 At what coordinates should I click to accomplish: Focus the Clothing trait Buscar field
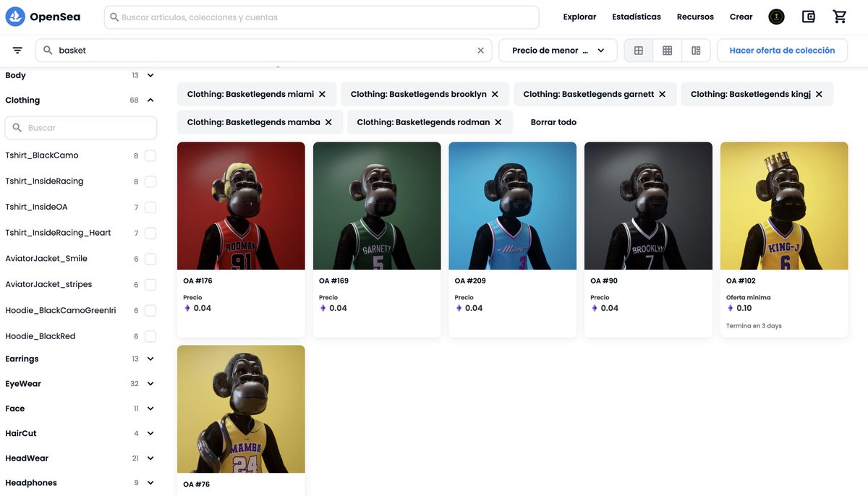point(81,127)
